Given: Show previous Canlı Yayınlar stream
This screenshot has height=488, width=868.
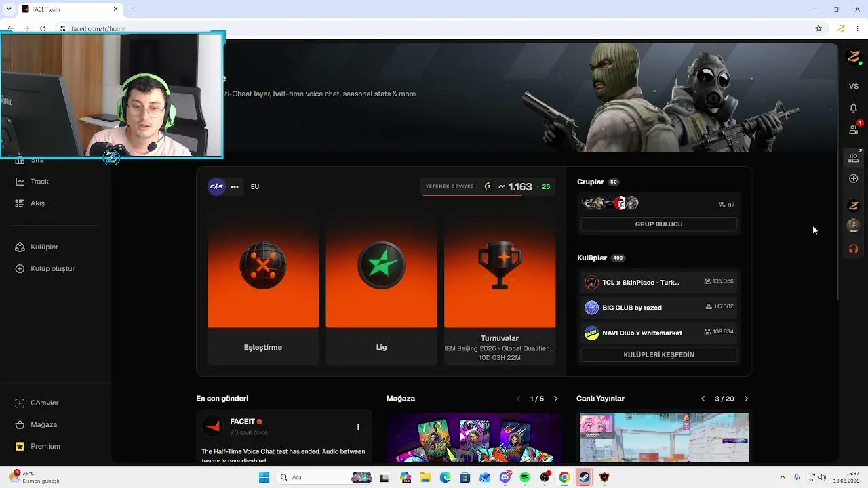Looking at the screenshot, I should (703, 399).
